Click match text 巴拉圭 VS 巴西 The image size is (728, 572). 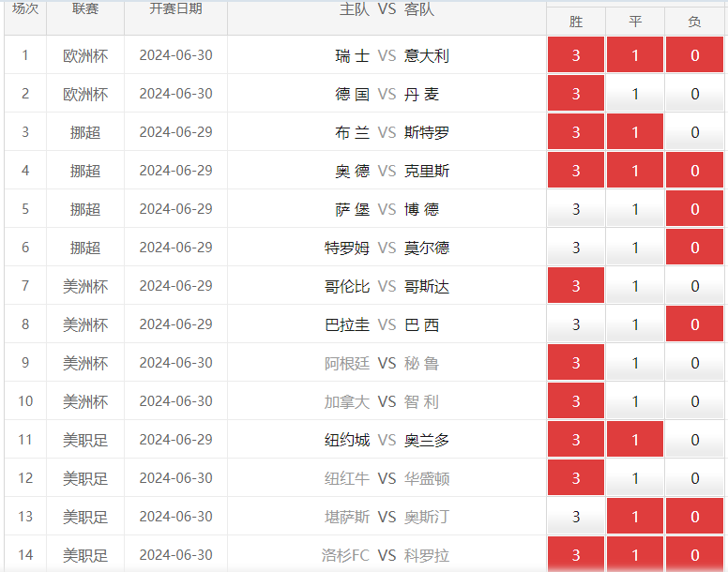[382, 324]
